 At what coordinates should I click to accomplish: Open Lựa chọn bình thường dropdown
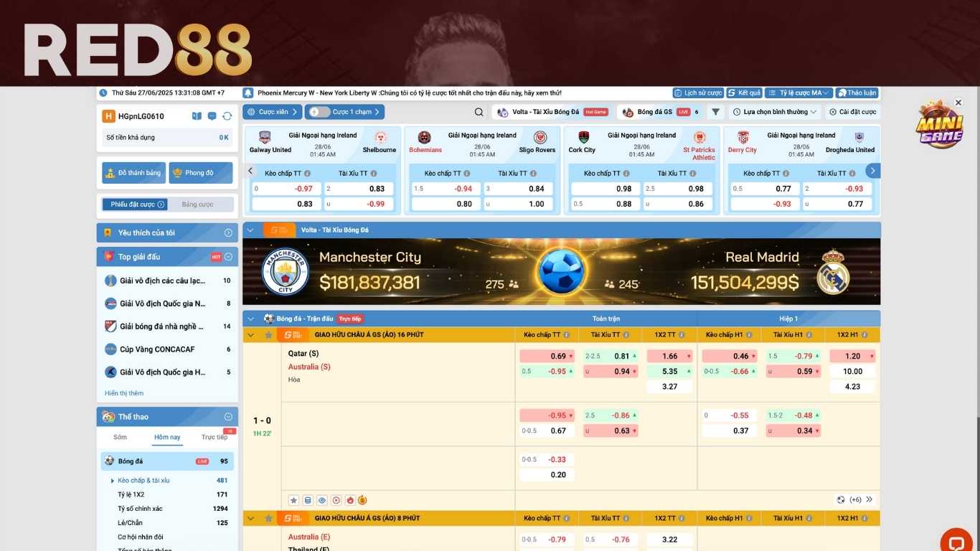coord(775,112)
